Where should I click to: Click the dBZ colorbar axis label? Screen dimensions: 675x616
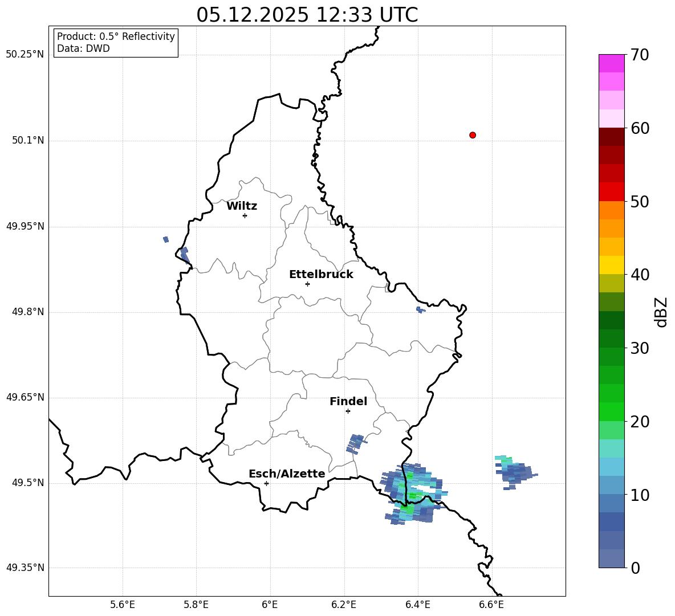click(661, 312)
